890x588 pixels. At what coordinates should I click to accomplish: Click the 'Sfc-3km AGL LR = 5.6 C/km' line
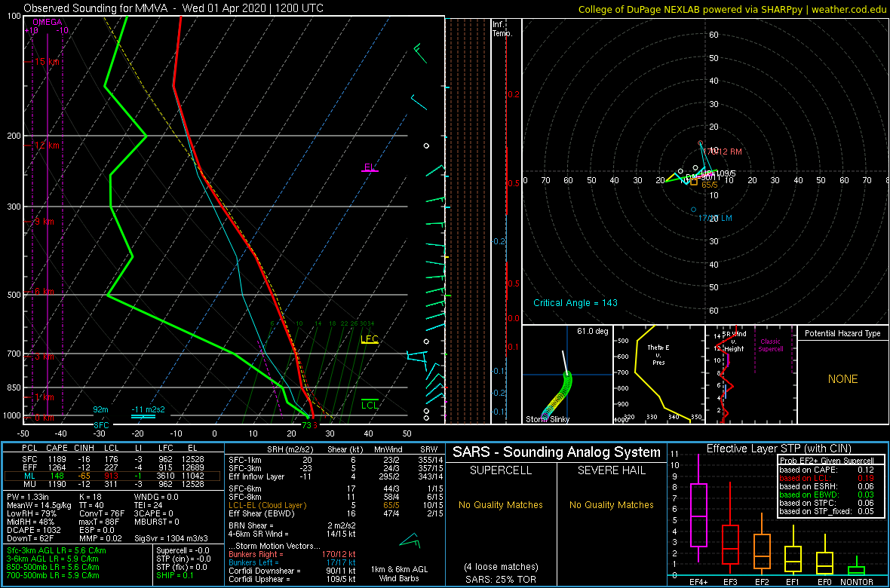(x=57, y=550)
